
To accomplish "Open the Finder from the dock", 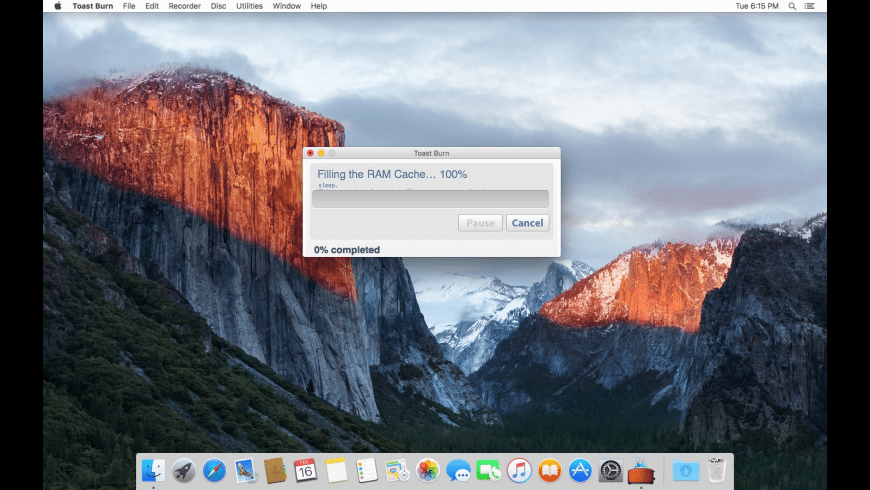I will pos(153,471).
